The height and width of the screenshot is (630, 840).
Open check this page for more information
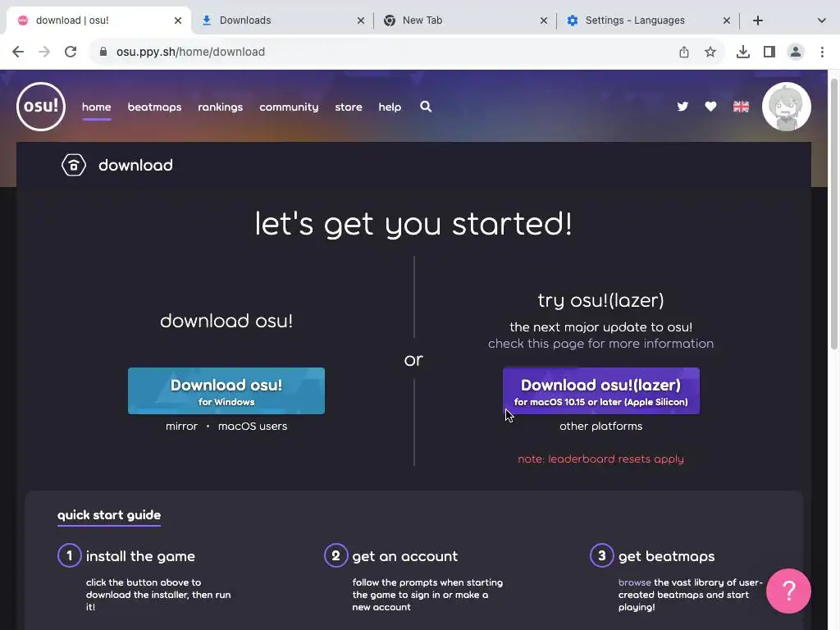[601, 344]
